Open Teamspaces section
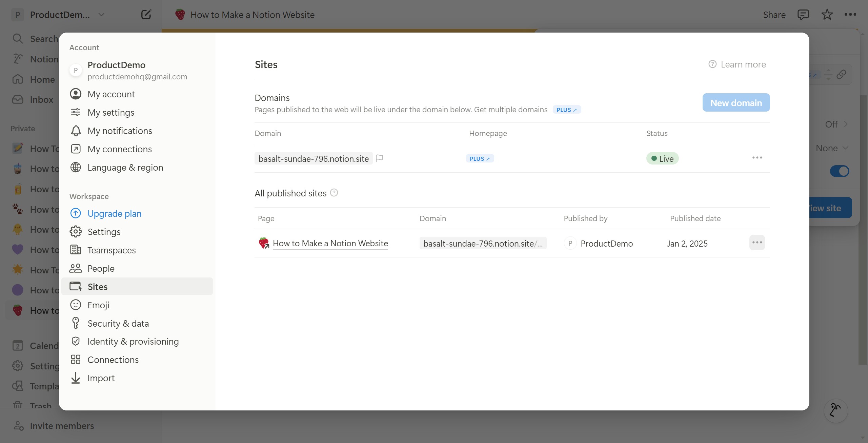 (x=137, y=250)
